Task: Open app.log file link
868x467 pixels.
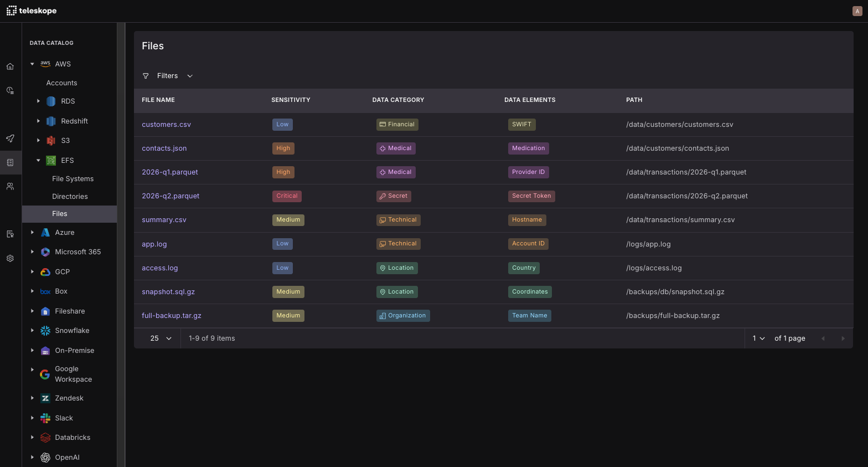Action: coord(154,244)
